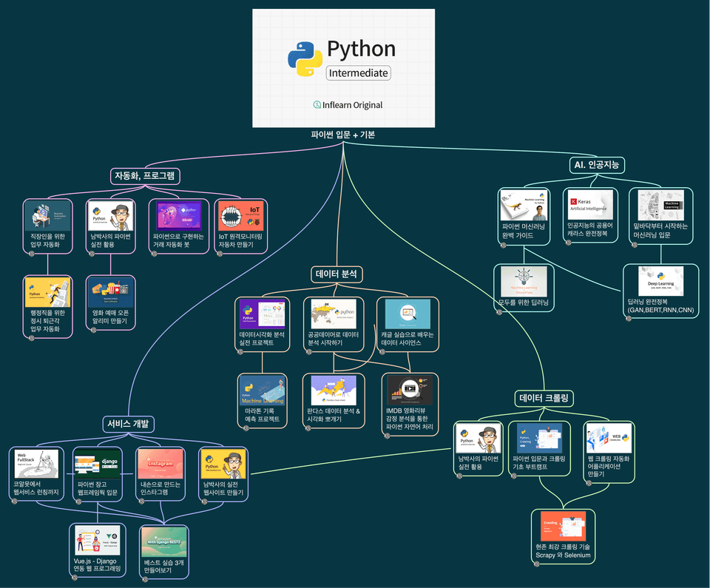This screenshot has width=710, height=588.
Task: Click link icon on 모두를 위한 딥러닝 card
Action: (x=499, y=311)
